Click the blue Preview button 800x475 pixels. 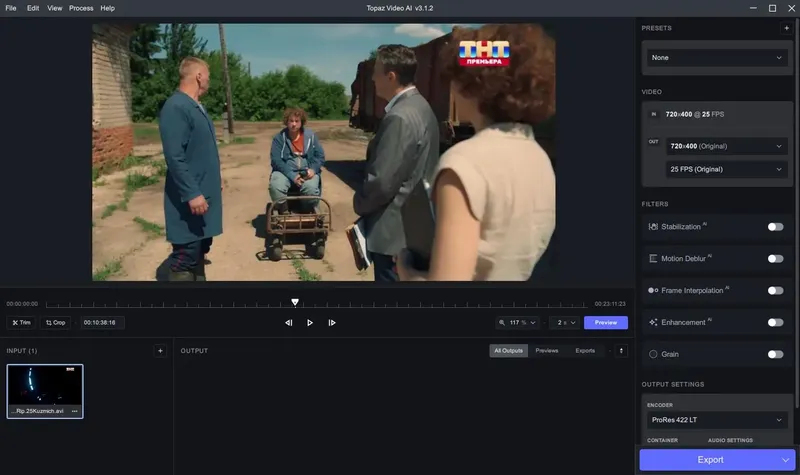[606, 322]
